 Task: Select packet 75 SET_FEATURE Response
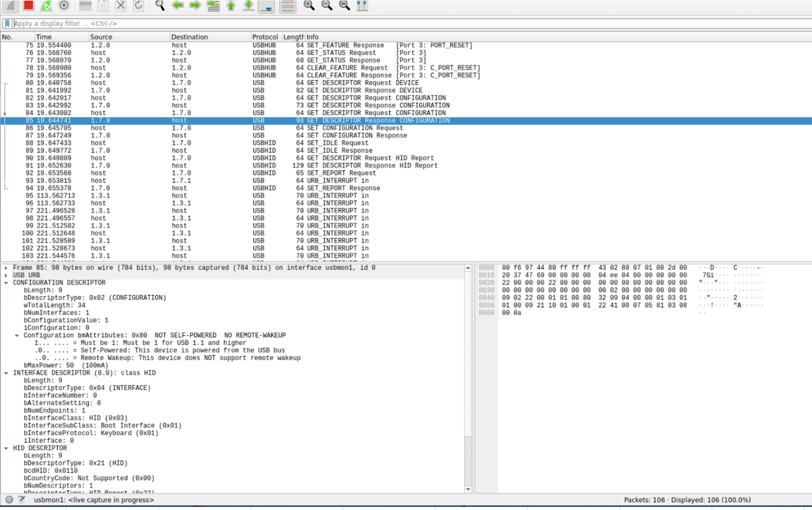406,45
